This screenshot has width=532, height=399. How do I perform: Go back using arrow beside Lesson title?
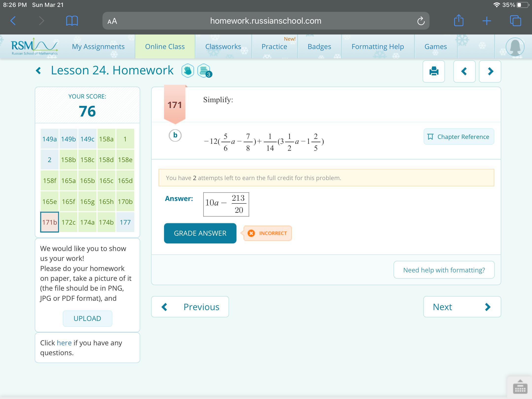[x=38, y=71]
